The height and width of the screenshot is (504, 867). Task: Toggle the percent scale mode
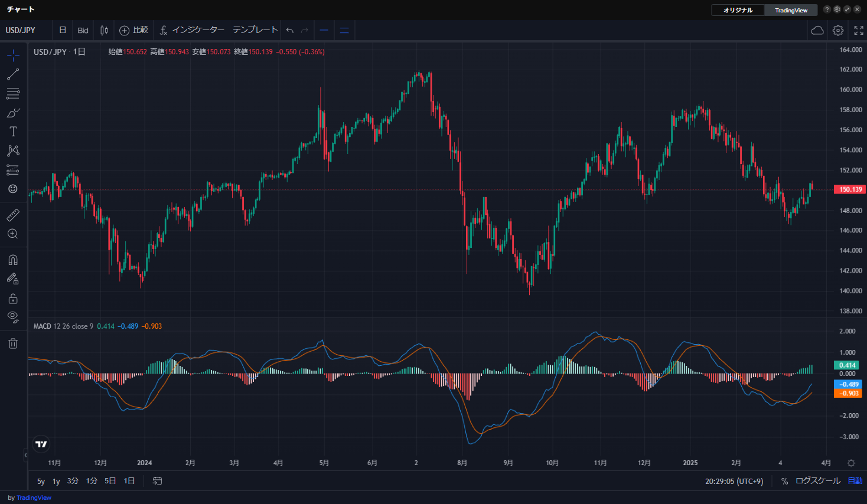pos(784,481)
